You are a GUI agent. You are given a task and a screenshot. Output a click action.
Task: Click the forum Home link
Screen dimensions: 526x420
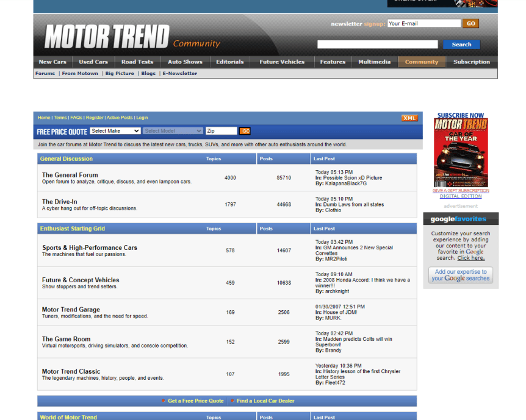(43, 118)
